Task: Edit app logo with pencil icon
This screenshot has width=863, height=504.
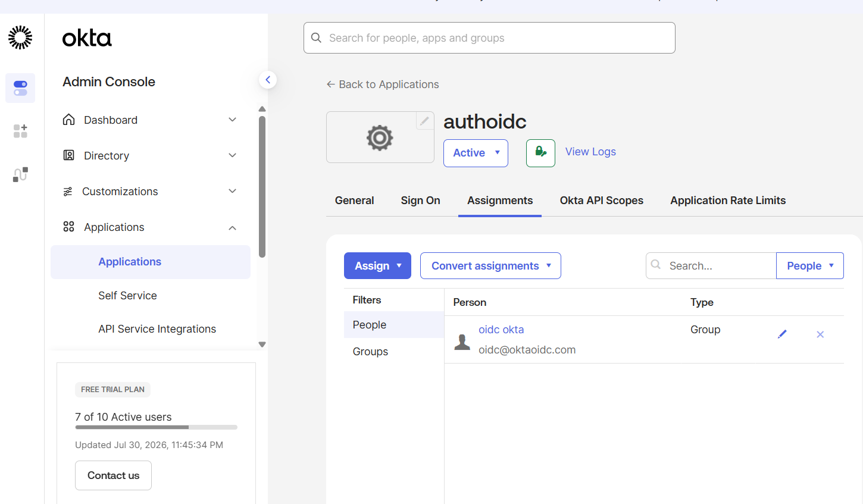Action: click(x=424, y=121)
